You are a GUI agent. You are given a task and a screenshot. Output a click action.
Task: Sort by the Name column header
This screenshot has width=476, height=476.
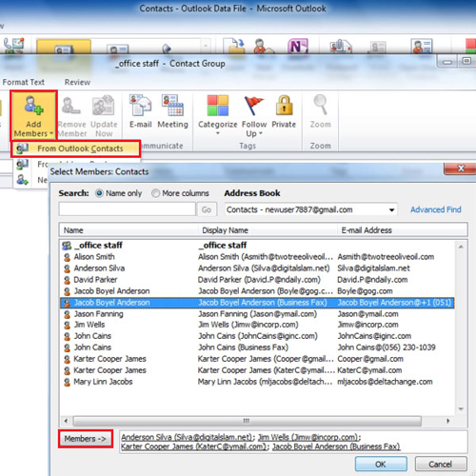(x=129, y=230)
